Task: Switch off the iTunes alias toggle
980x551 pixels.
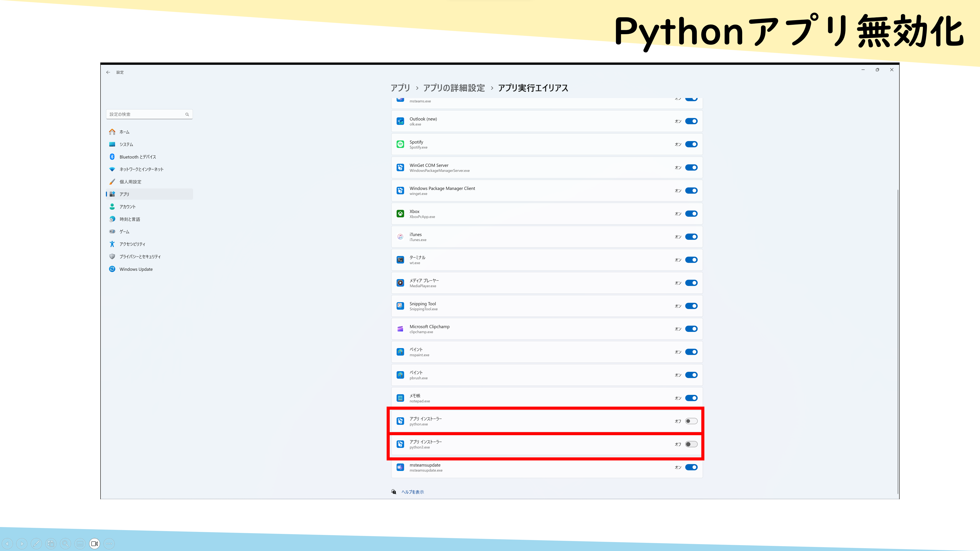Action: point(691,237)
